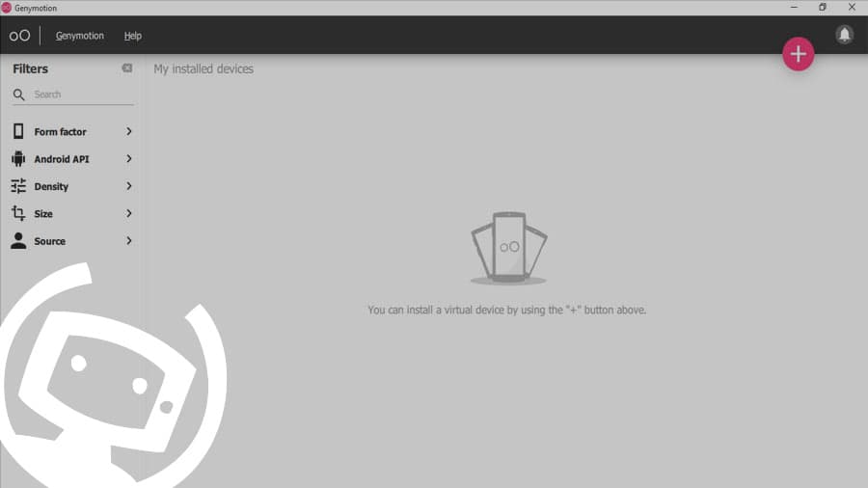Expand the Density filter chevron
Viewport: 868px width, 488px height.
point(129,186)
